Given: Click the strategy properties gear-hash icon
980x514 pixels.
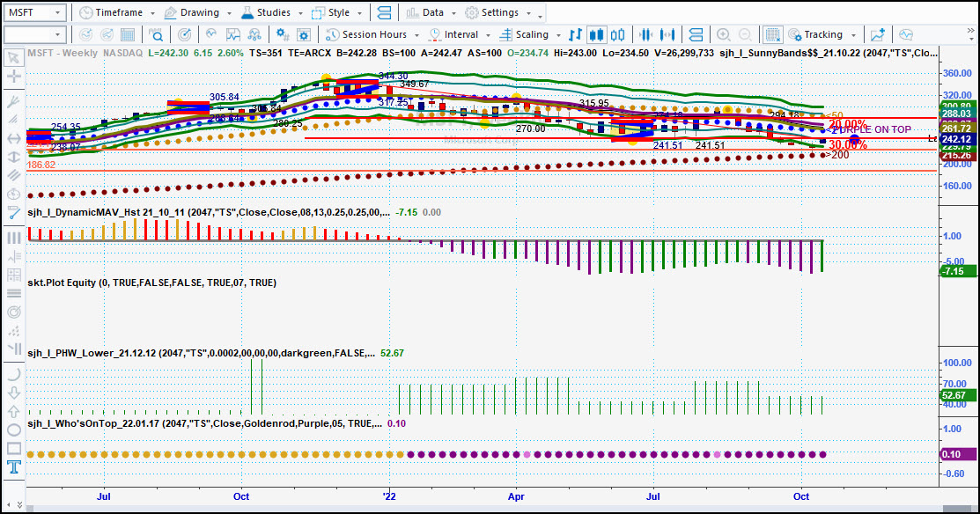Looking at the screenshot, I should (283, 35).
